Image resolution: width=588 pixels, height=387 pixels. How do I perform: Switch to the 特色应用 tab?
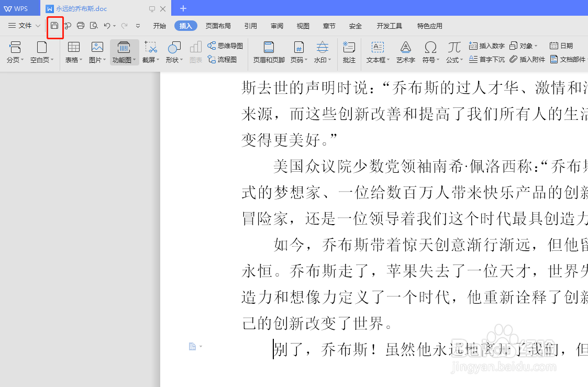[430, 26]
